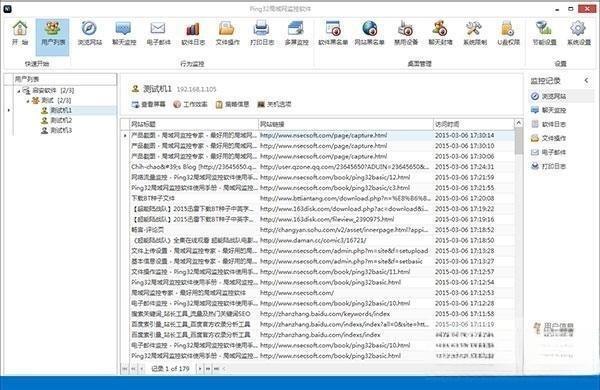
Task: Select 电子邮件 in the right 监控记录 panel
Action: 549,152
